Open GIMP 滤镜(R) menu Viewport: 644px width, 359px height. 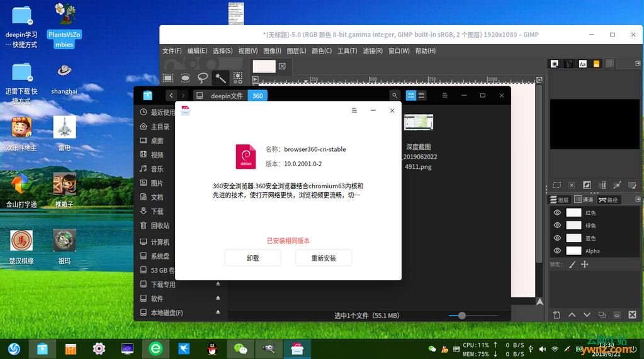(373, 51)
